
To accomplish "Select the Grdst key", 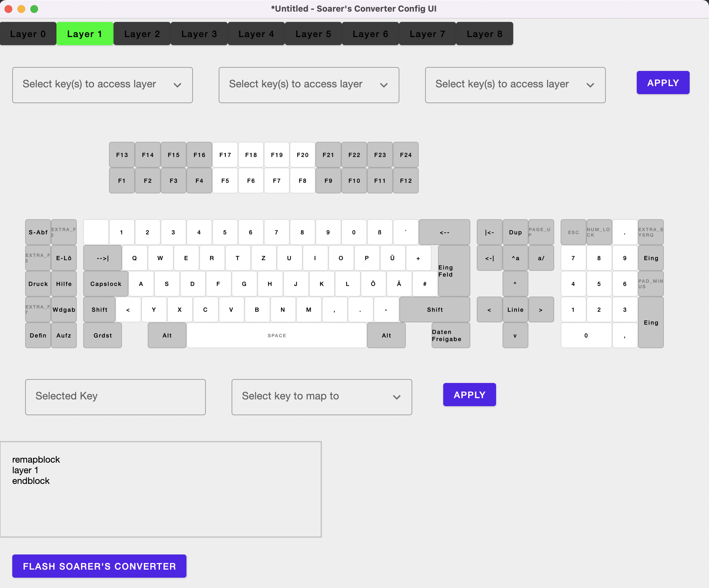I will pos(103,335).
